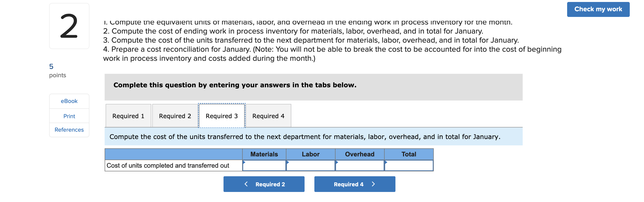Switch to the Required 1 tab

(128, 116)
